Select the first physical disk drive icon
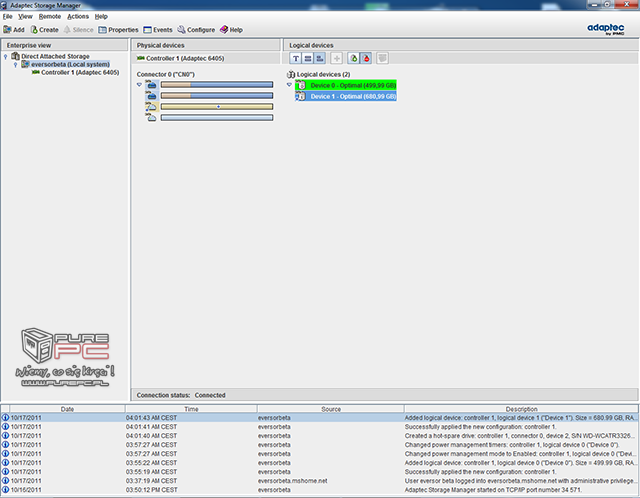The height and width of the screenshot is (498, 640). tap(151, 85)
